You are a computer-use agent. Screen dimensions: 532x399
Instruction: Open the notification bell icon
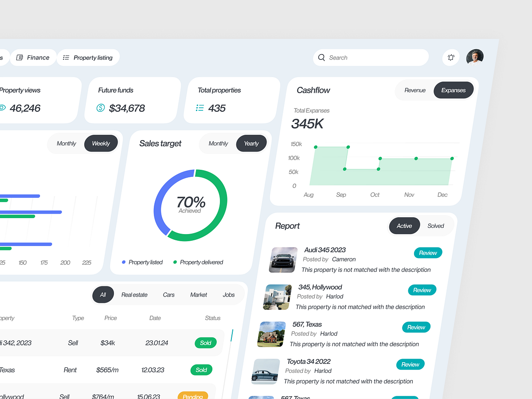[x=450, y=58]
